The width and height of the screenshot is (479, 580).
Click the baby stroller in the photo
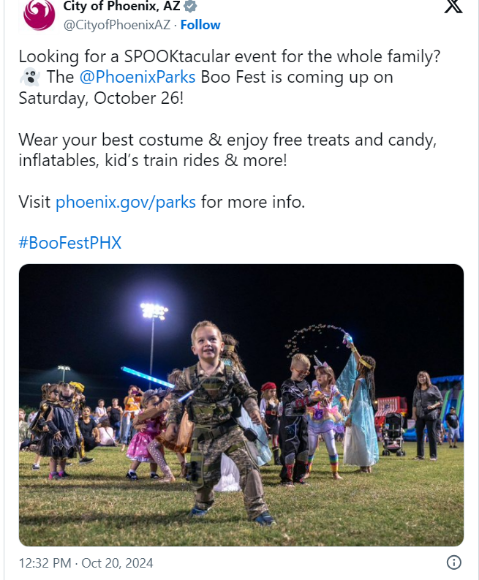click(393, 434)
